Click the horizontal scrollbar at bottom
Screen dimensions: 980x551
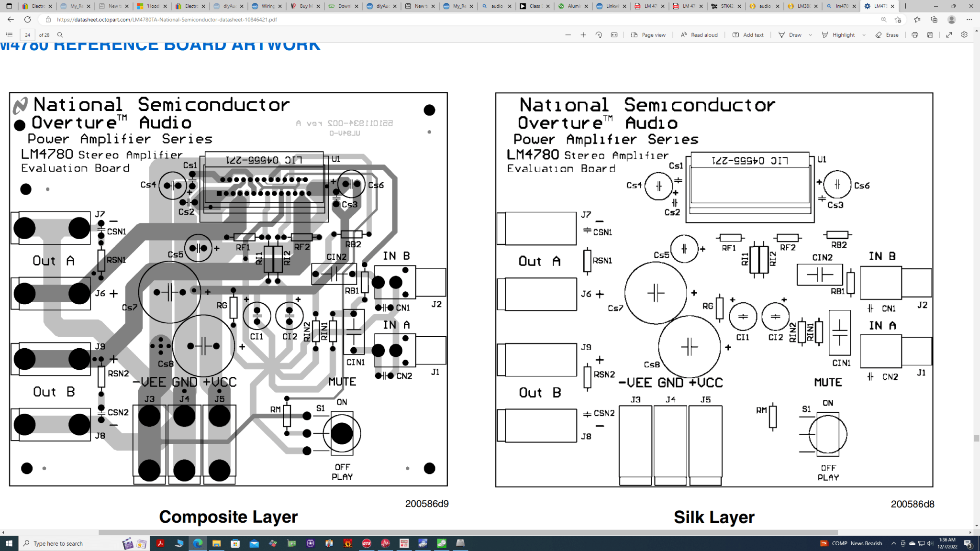468,532
